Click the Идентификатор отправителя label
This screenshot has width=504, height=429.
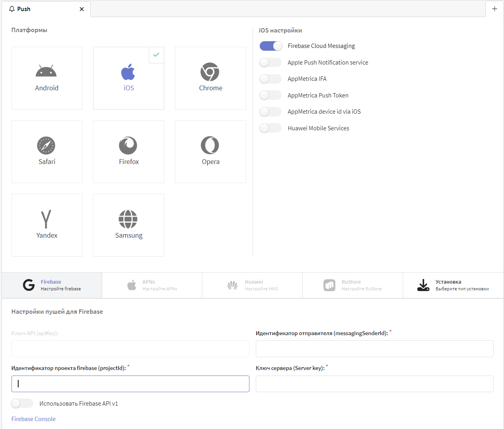tap(322, 333)
